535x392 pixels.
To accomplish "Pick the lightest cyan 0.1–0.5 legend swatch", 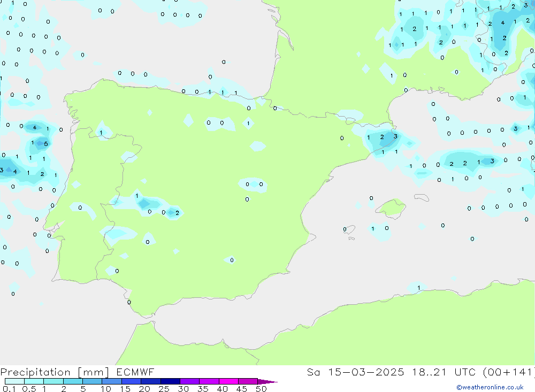I will coord(14,381).
